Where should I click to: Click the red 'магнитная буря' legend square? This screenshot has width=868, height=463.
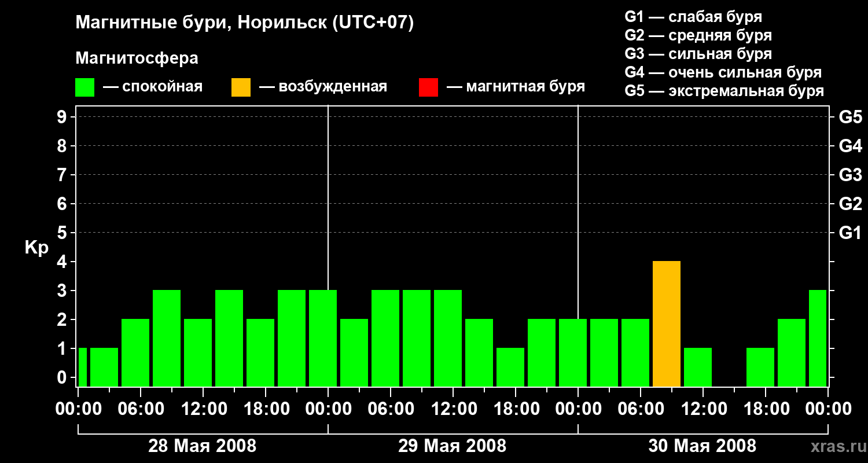429,87
